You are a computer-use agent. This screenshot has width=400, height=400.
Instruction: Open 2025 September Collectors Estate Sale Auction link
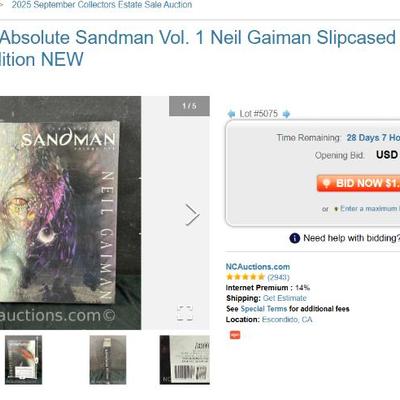click(x=102, y=5)
